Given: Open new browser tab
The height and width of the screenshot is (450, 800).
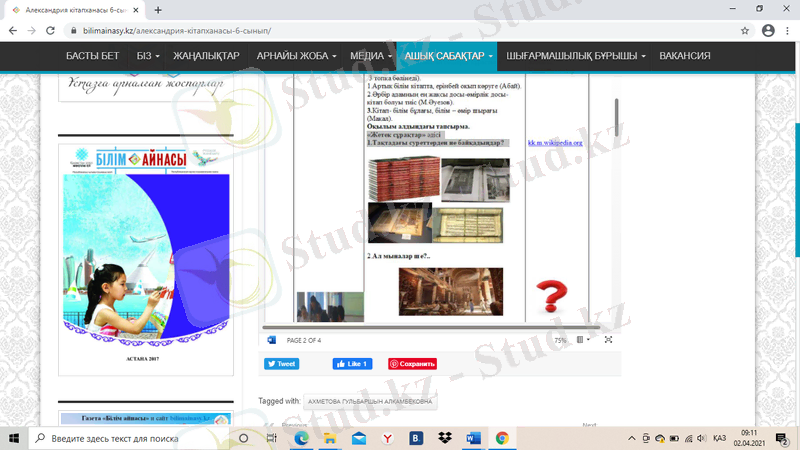Looking at the screenshot, I should pyautogui.click(x=159, y=9).
